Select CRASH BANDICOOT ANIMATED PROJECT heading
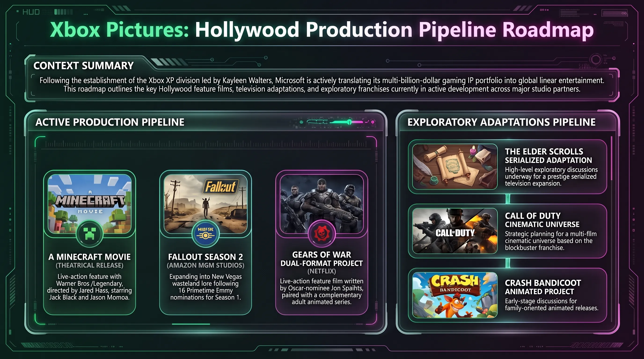644x359 pixels. 543,287
